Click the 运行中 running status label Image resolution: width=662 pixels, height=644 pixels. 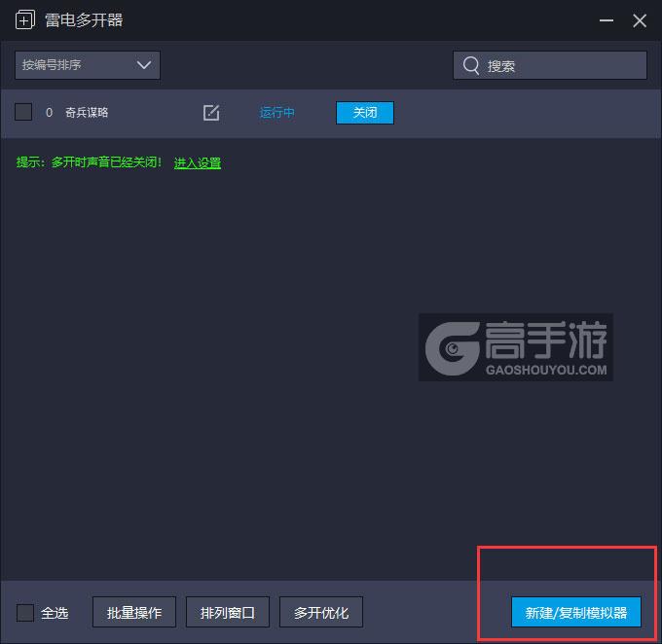pos(277,113)
